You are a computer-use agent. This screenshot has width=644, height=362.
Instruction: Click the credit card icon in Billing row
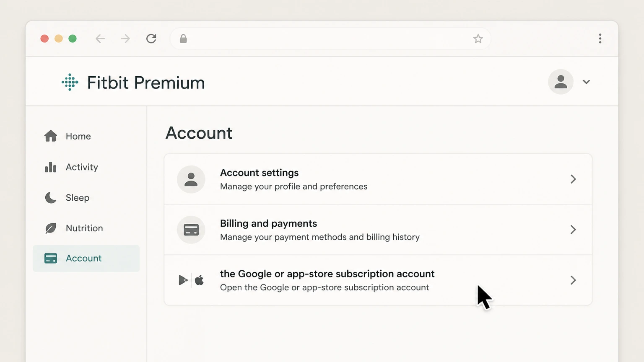pos(191,230)
